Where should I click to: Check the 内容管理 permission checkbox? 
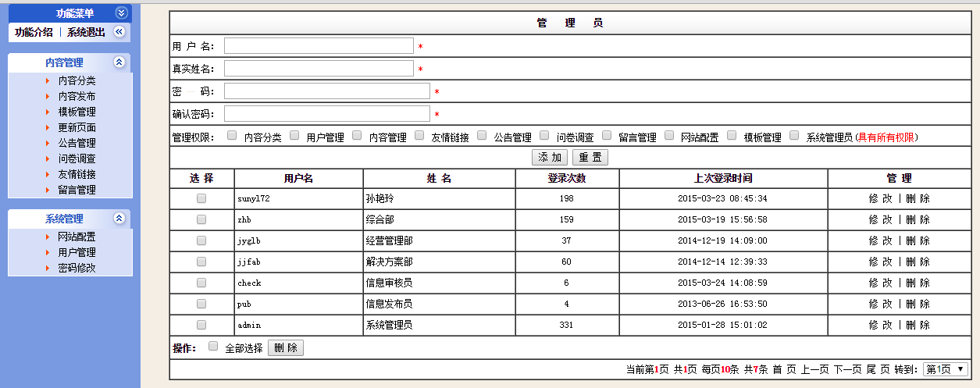click(357, 135)
